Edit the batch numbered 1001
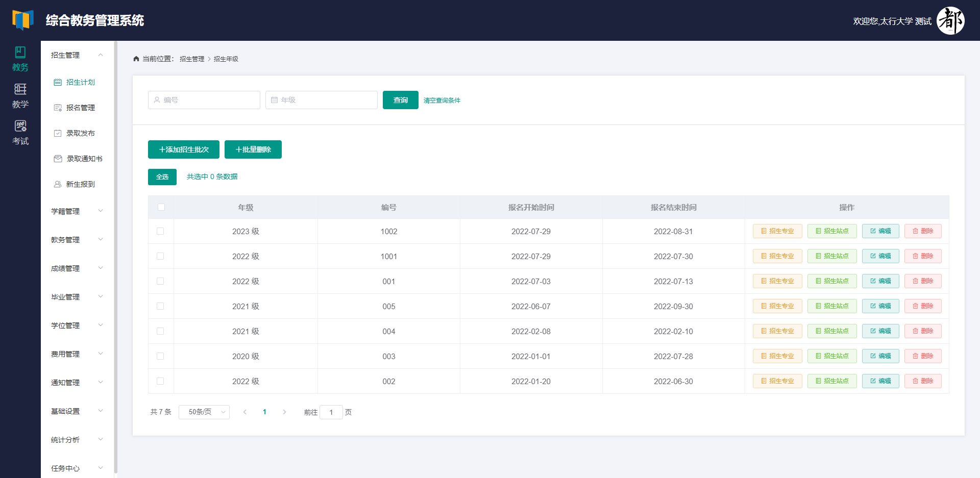This screenshot has width=980, height=478. coord(880,256)
